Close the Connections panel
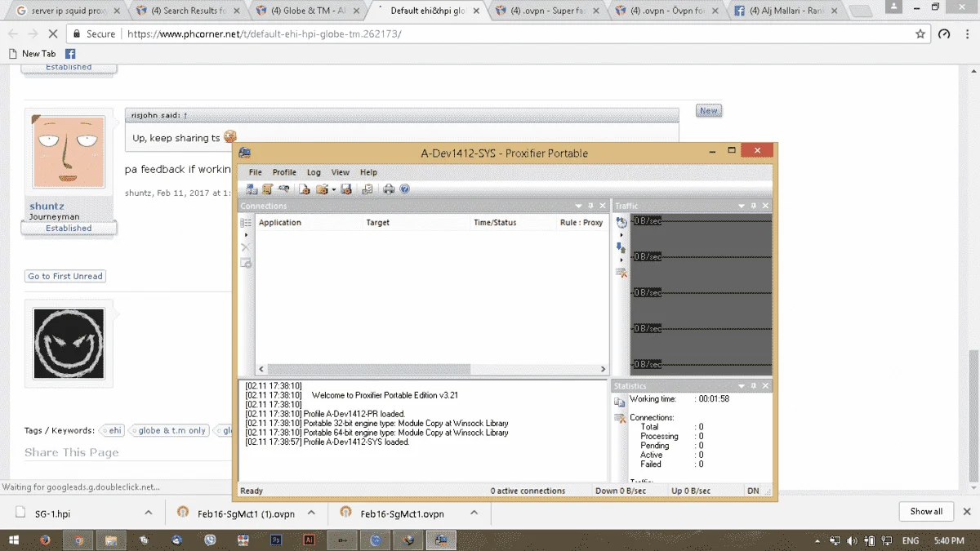 (603, 206)
